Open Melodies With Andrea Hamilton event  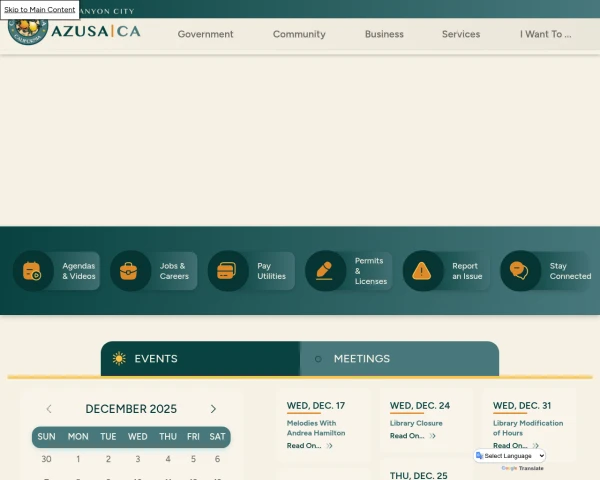(x=315, y=428)
